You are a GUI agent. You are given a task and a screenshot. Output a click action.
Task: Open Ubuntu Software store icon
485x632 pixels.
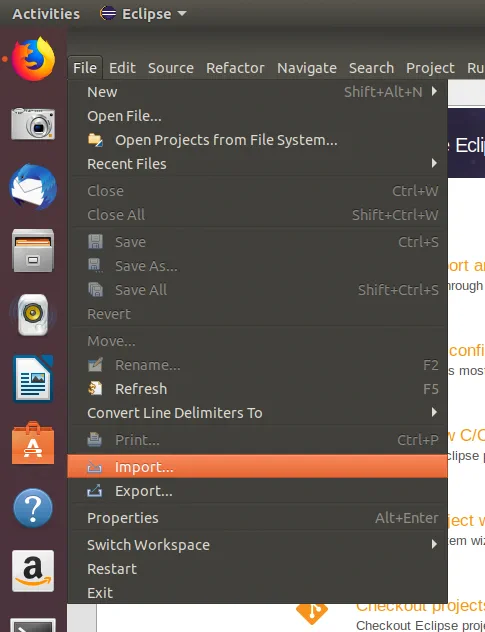(x=33, y=443)
